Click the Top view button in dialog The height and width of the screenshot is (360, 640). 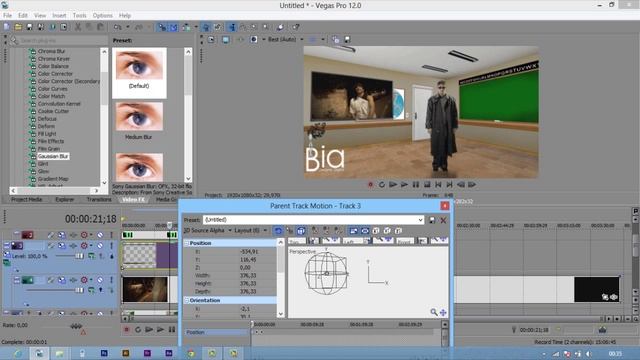[x=297, y=241]
